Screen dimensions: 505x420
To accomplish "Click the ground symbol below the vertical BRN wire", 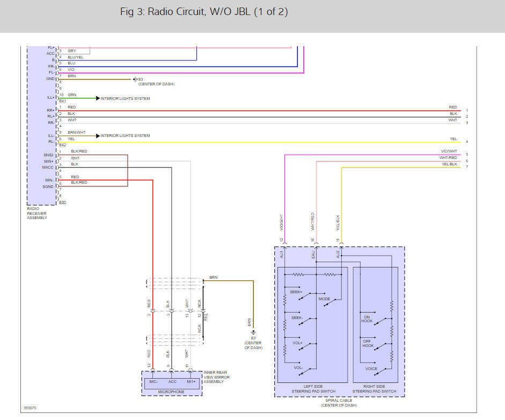I will [x=253, y=332].
